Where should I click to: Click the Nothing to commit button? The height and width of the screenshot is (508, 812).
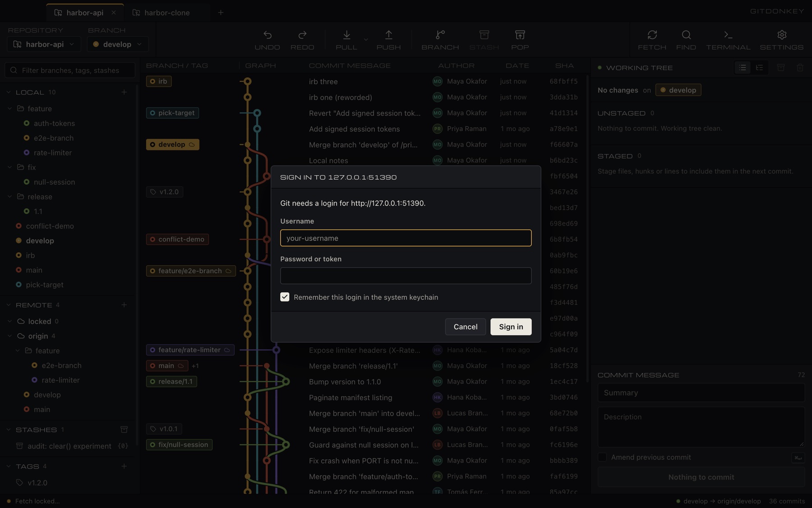click(x=701, y=477)
